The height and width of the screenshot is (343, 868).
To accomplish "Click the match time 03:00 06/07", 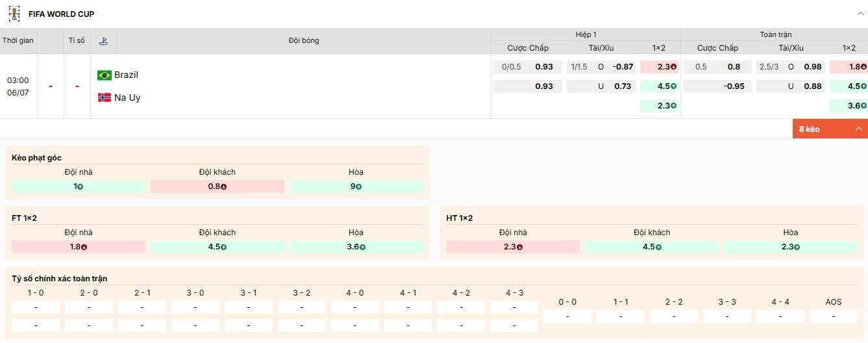I will [18, 86].
